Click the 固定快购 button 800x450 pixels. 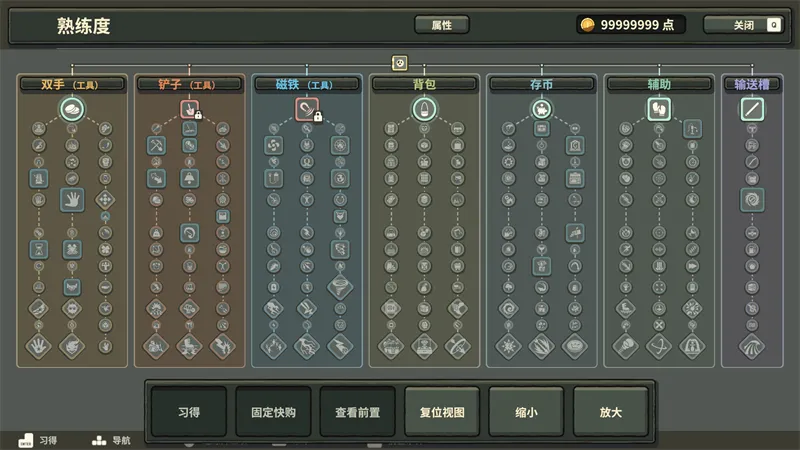click(273, 412)
